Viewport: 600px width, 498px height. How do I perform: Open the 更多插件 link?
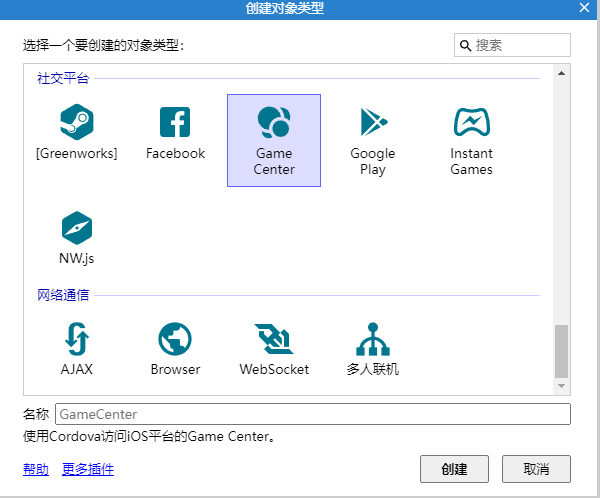pyautogui.click(x=88, y=469)
